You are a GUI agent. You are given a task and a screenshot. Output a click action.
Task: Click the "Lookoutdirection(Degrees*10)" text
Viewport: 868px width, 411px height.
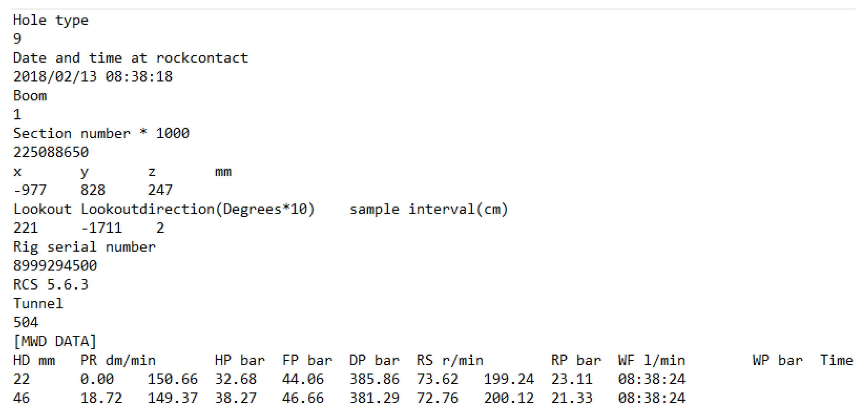198,209
